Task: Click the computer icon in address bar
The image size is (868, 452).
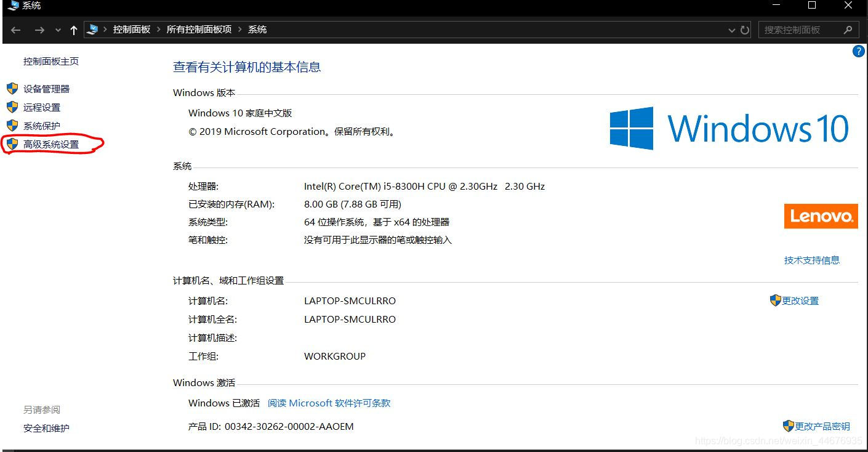Action: (92, 29)
